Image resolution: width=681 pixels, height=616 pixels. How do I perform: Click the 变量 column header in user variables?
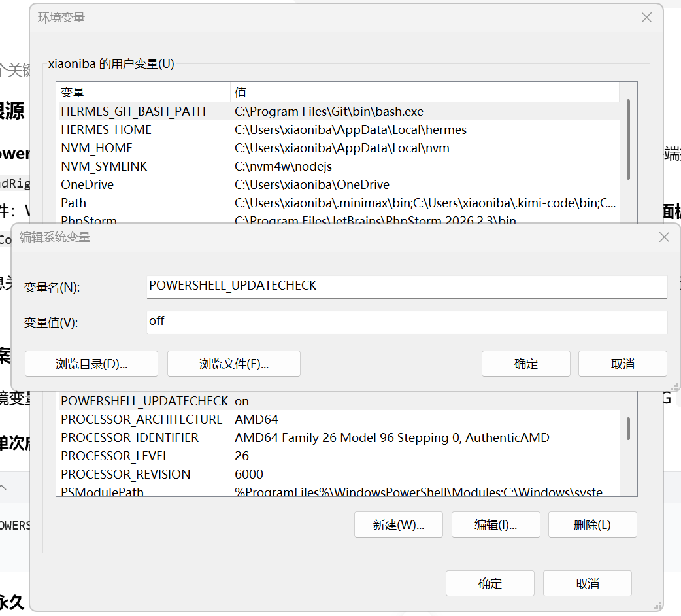click(143, 92)
